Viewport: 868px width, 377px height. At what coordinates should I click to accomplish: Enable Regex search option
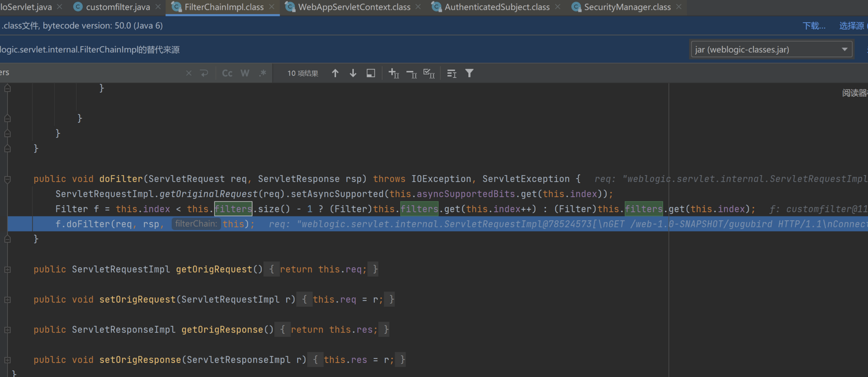click(x=263, y=73)
